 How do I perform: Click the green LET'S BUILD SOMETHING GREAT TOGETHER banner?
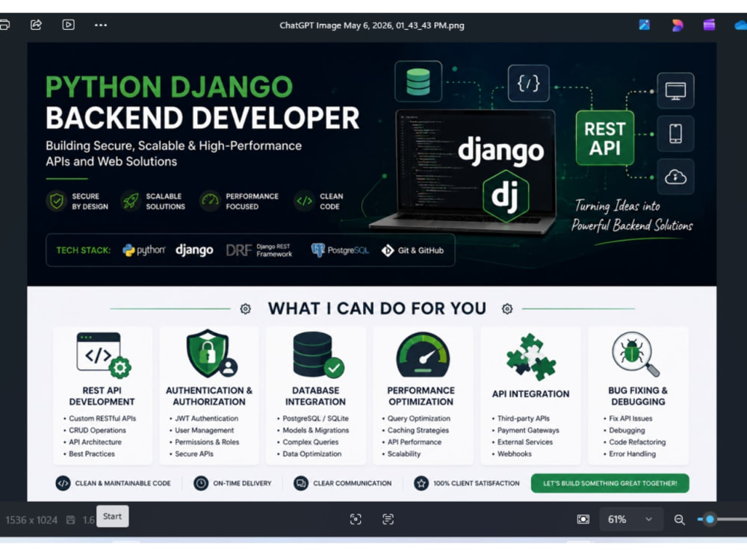pos(610,483)
